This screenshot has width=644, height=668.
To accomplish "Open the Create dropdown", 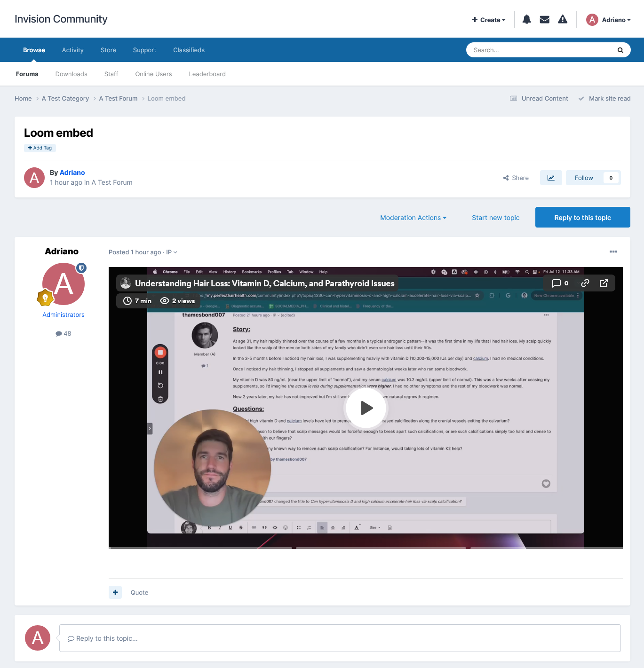I will pyautogui.click(x=489, y=20).
